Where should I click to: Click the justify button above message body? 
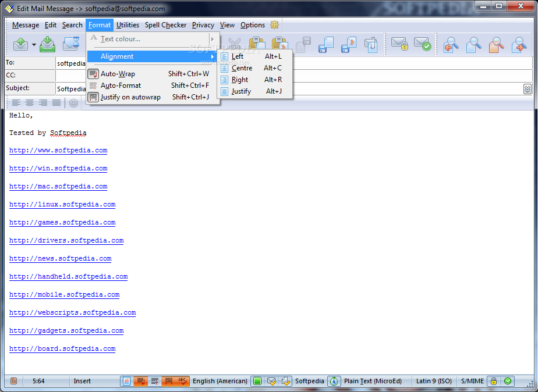click(x=56, y=102)
